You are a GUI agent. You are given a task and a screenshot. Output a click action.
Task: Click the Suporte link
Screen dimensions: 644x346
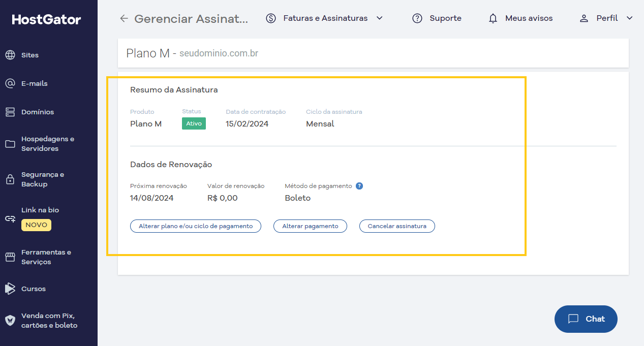(445, 18)
